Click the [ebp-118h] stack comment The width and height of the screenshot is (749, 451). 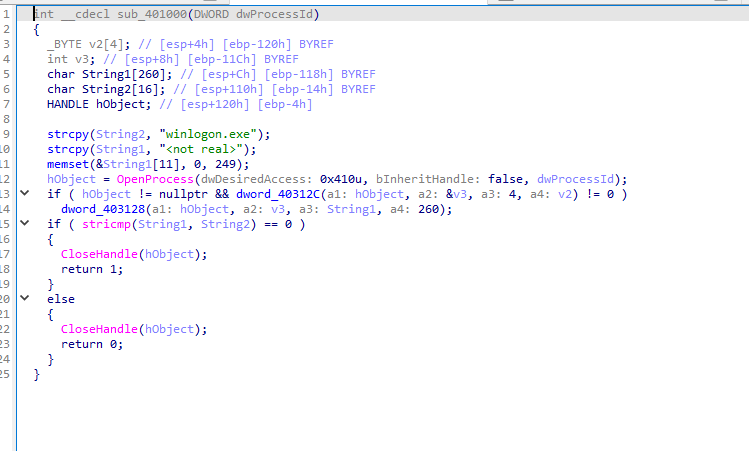[x=299, y=75]
